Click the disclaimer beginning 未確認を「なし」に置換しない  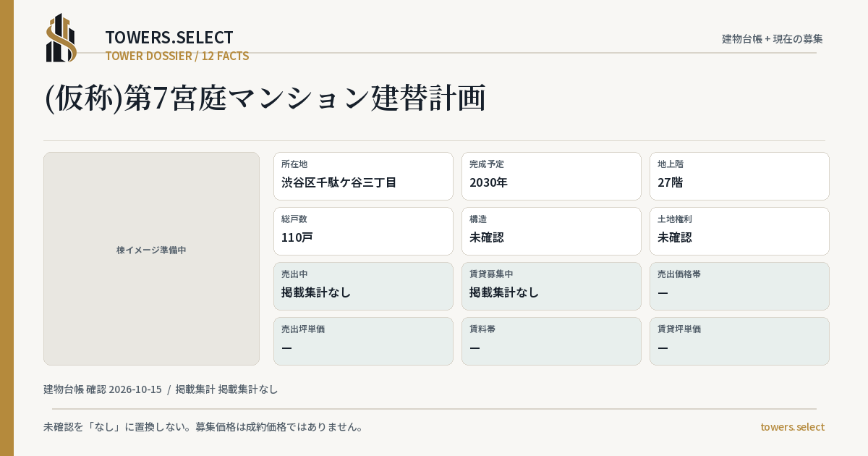coord(203,427)
